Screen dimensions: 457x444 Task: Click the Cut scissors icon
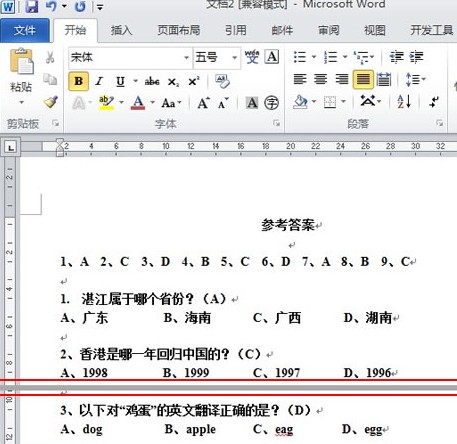[50, 57]
